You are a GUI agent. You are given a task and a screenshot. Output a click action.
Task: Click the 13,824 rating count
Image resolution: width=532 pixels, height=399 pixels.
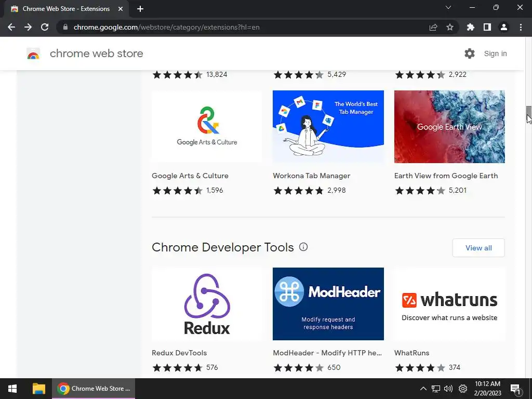217,74
